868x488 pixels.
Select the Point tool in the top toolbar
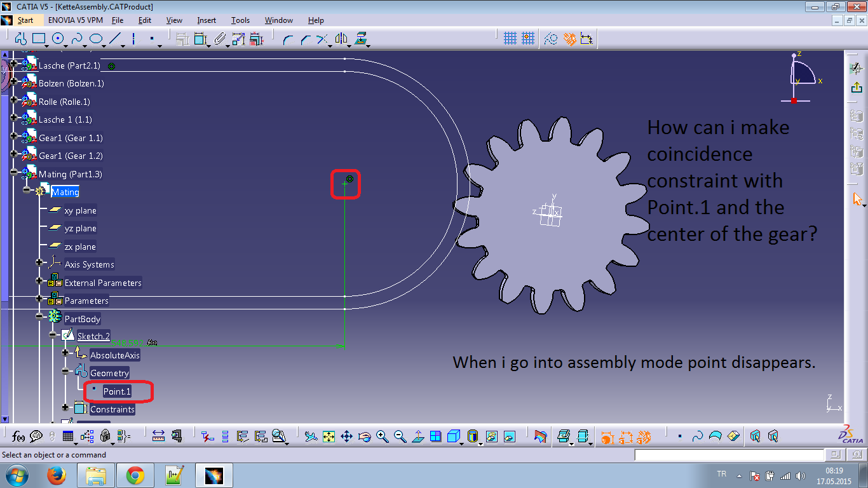[152, 39]
